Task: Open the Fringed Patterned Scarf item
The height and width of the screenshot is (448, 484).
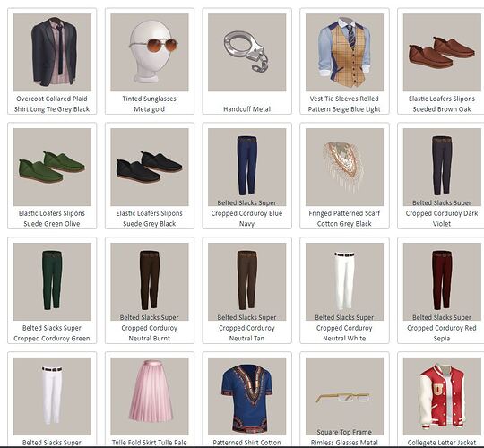Action: tap(344, 176)
